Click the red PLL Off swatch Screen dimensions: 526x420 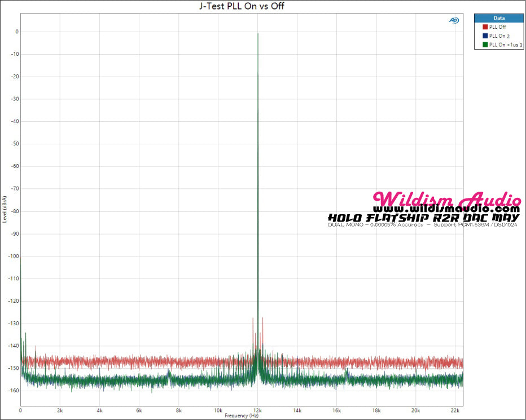click(485, 26)
